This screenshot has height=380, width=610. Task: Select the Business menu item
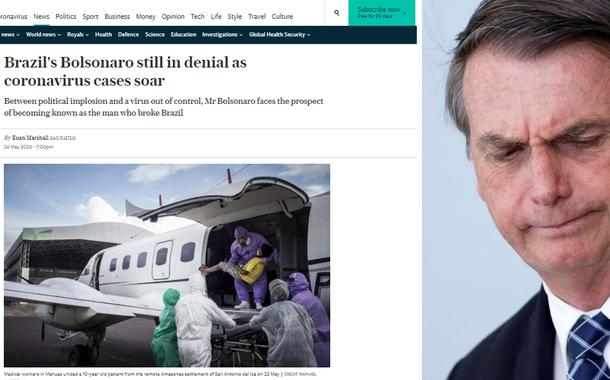coord(117,16)
